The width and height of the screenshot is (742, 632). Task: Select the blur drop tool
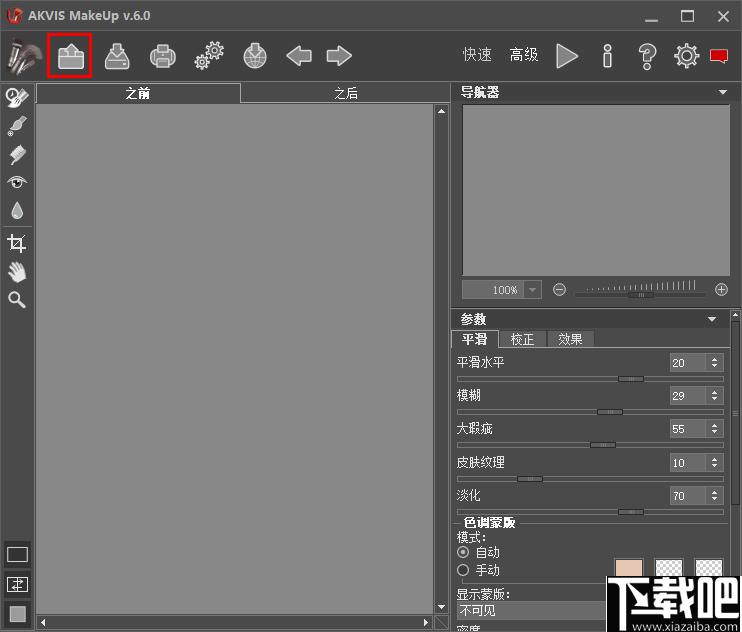tap(17, 211)
